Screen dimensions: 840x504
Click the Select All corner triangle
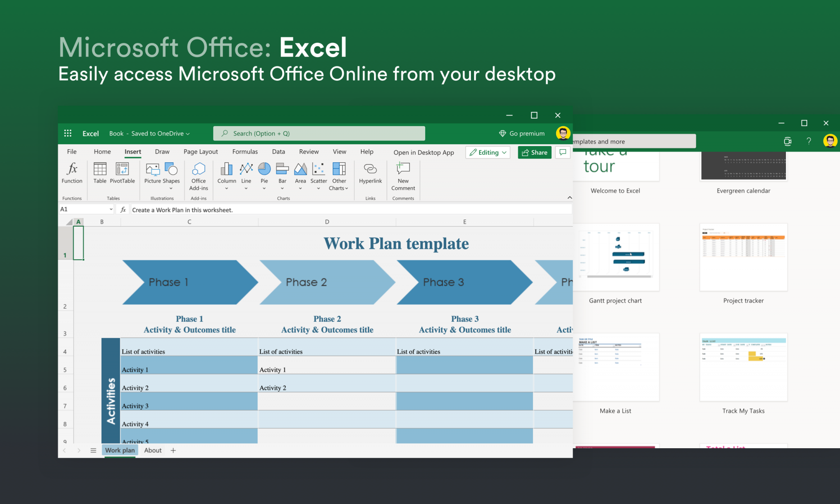point(69,222)
